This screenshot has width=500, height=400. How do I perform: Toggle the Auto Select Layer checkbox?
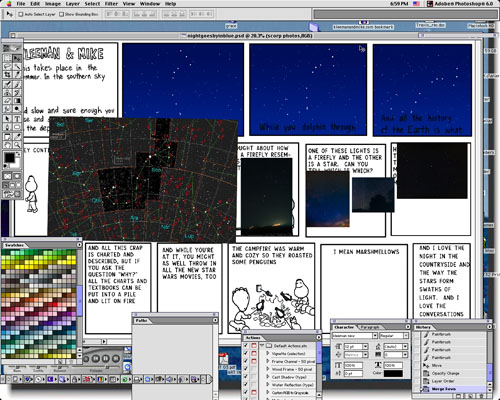(21, 14)
